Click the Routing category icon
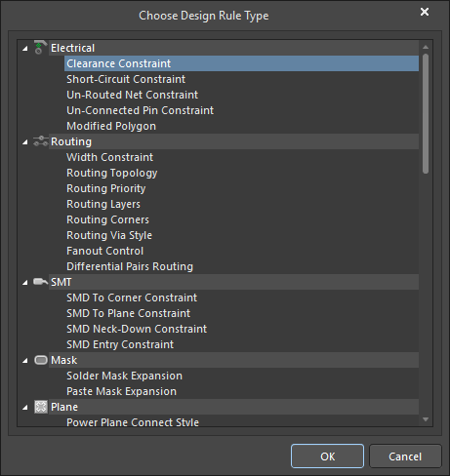 tap(41, 141)
